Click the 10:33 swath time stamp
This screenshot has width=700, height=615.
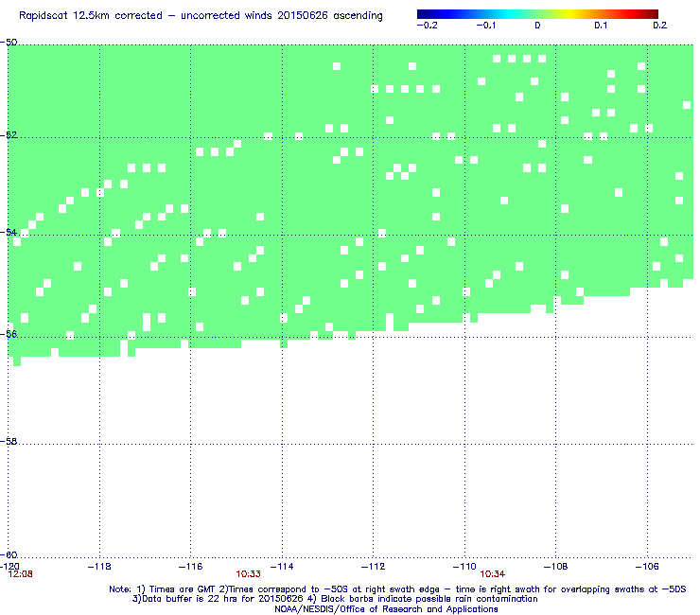click(x=248, y=574)
